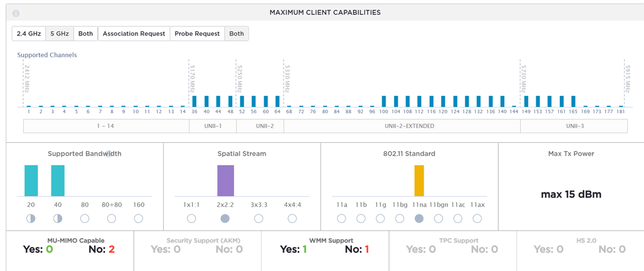The image size is (644, 271).
Task: Click the UNII-3 band segment
Action: (x=574, y=126)
